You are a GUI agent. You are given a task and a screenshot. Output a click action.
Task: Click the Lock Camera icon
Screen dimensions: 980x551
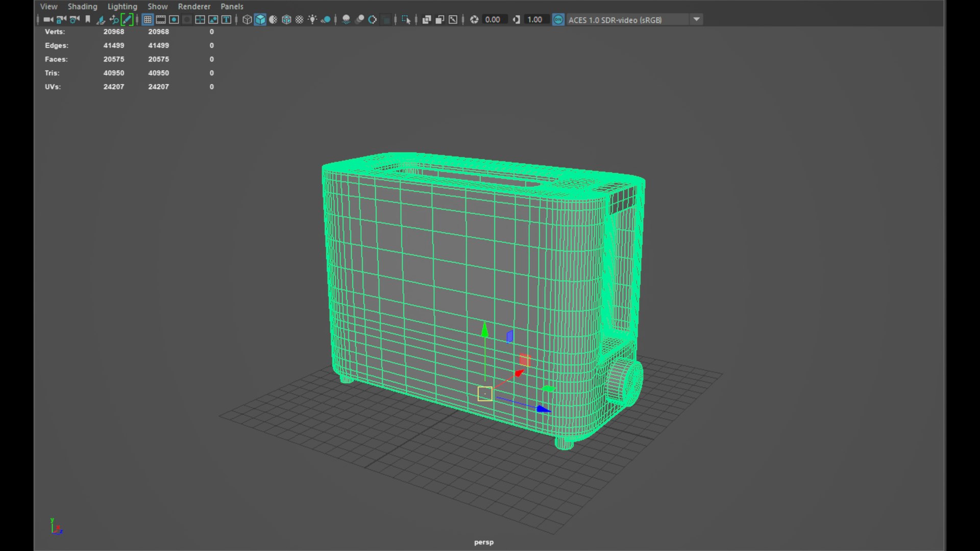pyautogui.click(x=61, y=19)
